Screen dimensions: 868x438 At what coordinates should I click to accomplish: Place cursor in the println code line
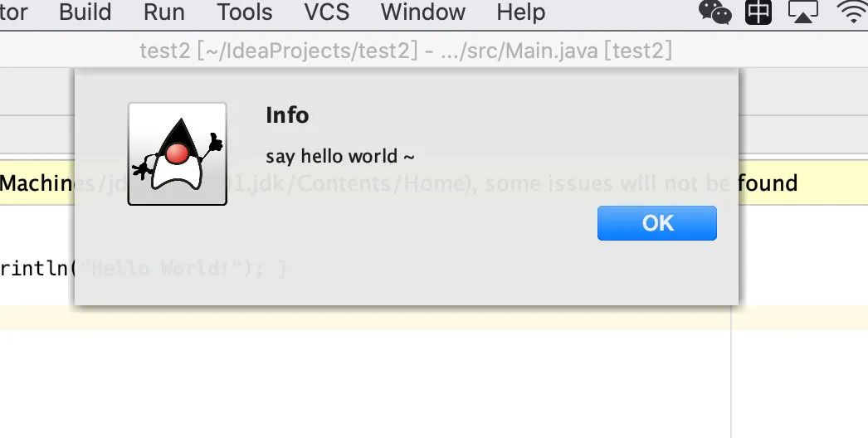pos(37,269)
